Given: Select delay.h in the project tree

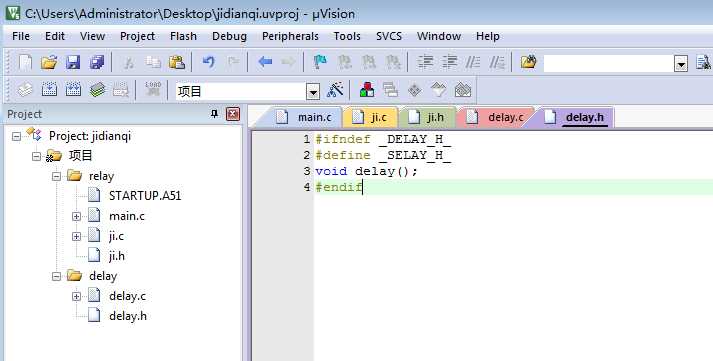Looking at the screenshot, I should (128, 316).
